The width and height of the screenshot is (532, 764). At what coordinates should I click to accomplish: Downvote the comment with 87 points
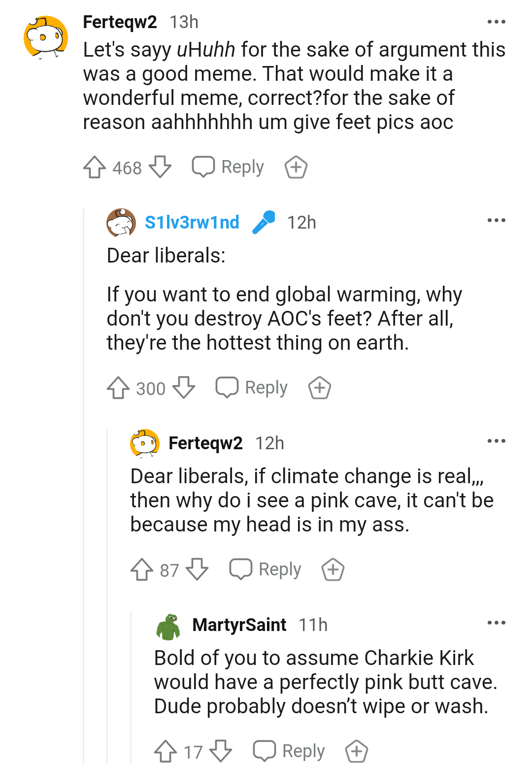pos(197,569)
